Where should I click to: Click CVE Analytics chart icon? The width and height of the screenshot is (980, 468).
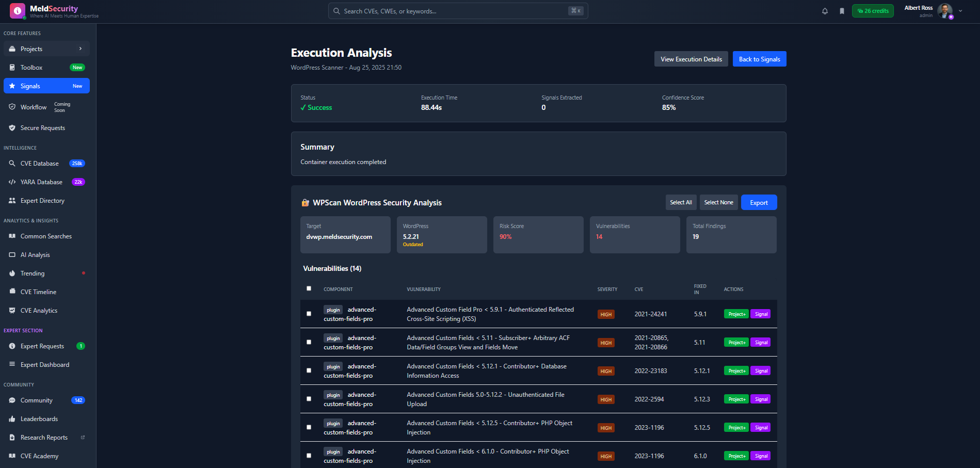point(12,311)
